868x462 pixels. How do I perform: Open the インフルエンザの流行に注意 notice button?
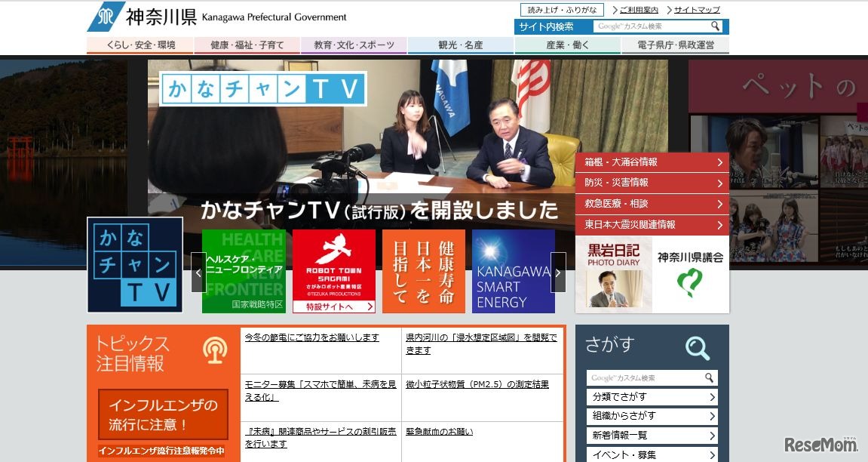pyautogui.click(x=164, y=414)
